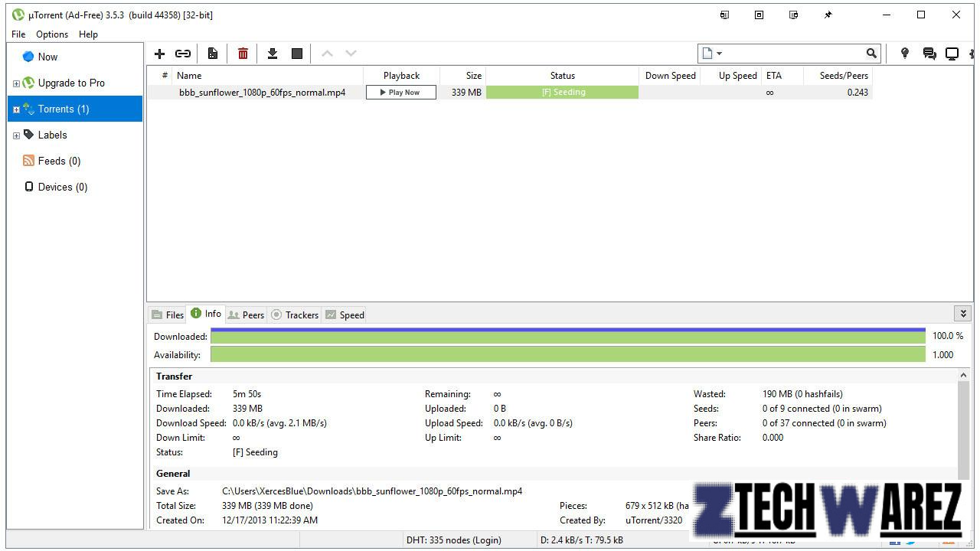This screenshot has width=980, height=551.
Task: Create new torrent file icon
Action: [213, 54]
